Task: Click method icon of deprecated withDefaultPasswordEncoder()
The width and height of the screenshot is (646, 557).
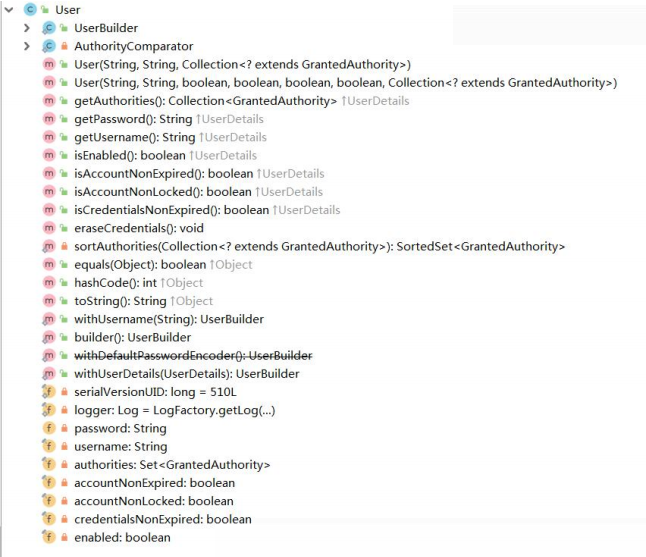Action: (x=49, y=355)
